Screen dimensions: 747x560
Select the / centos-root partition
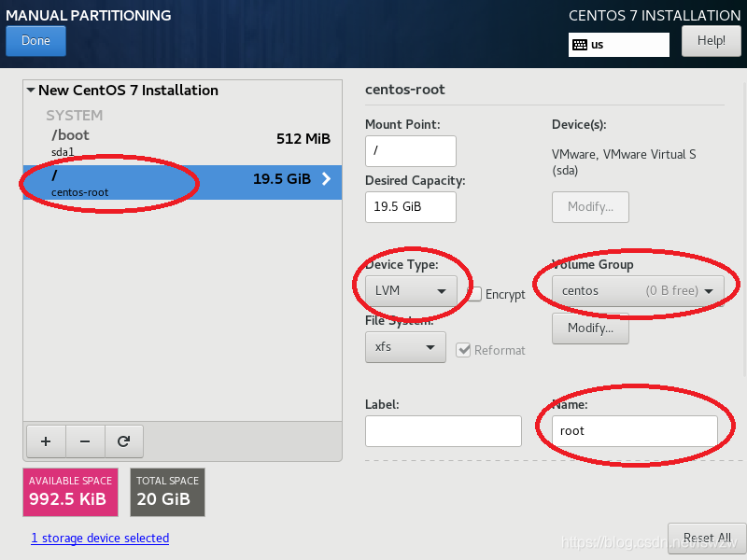coord(182,182)
